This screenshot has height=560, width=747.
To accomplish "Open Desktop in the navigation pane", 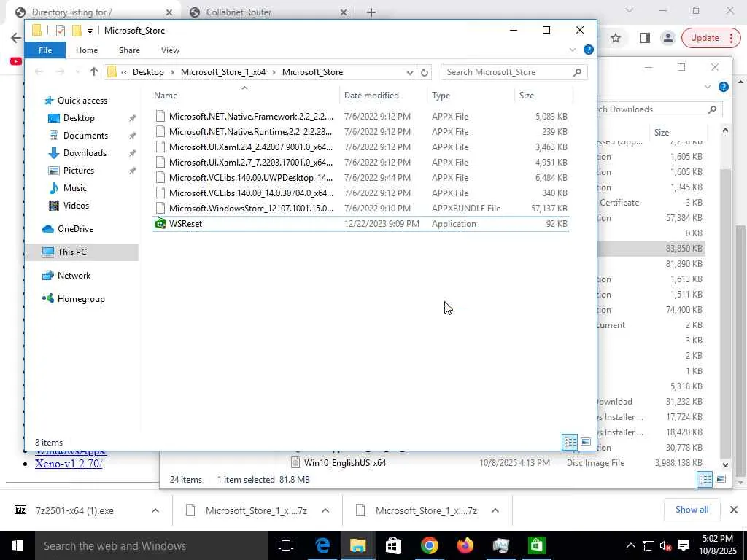I will point(79,118).
